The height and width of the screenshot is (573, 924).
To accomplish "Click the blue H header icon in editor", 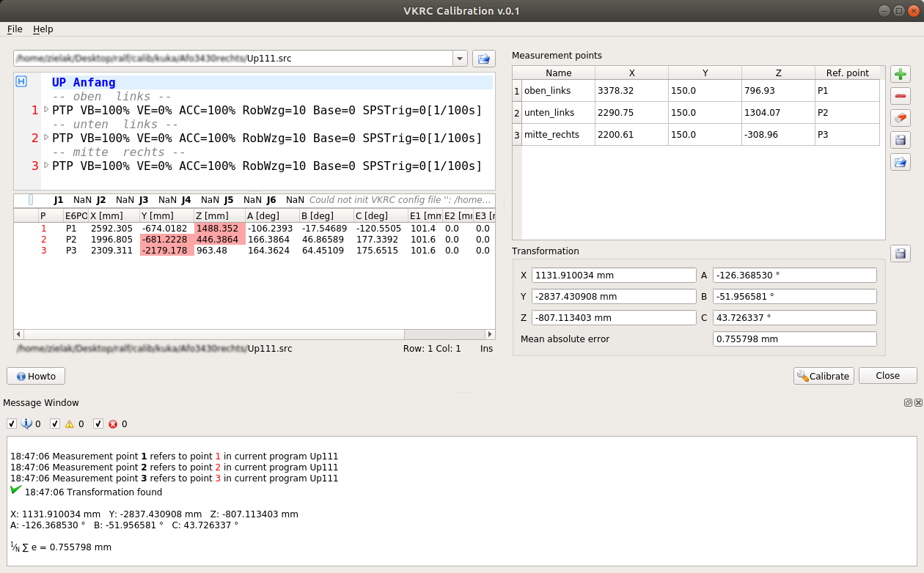I will (x=21, y=81).
